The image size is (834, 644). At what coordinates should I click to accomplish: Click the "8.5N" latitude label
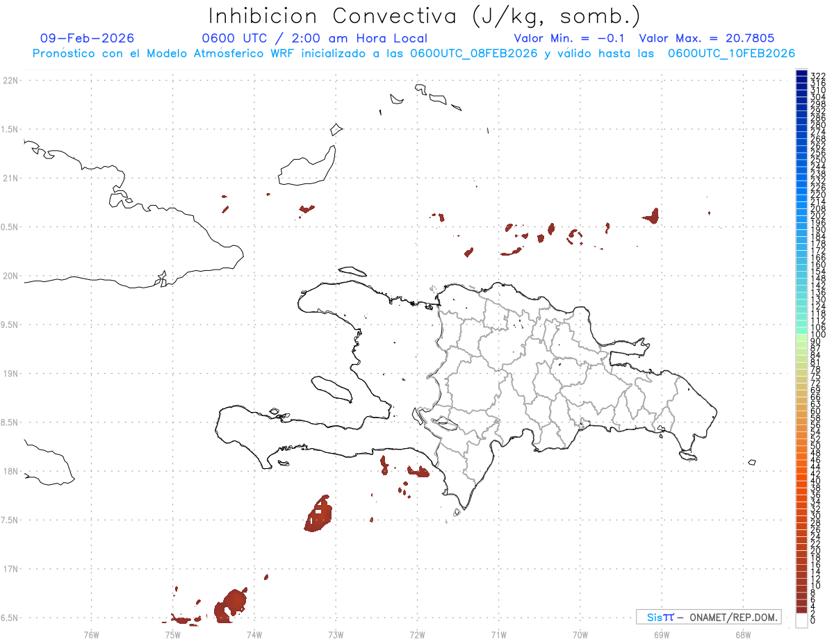[x=10, y=422]
